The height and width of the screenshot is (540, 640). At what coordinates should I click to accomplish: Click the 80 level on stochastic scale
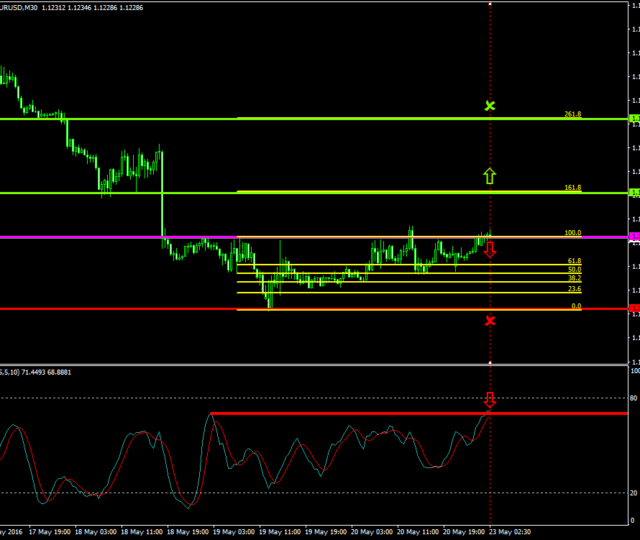(634, 398)
